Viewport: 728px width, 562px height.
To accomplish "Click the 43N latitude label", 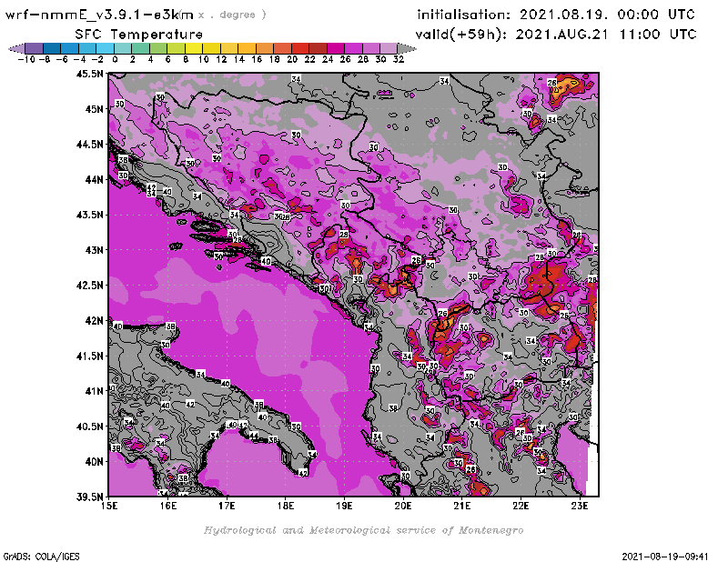I will 94,250.
